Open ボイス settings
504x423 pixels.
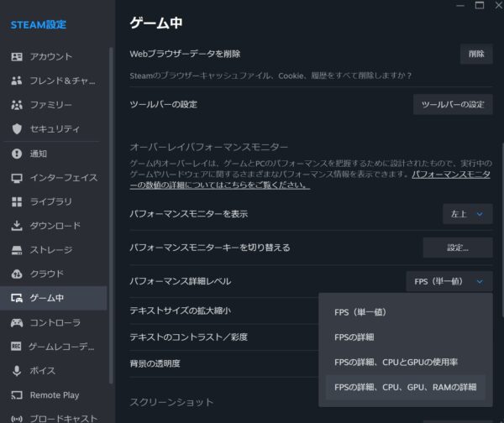[54, 371]
